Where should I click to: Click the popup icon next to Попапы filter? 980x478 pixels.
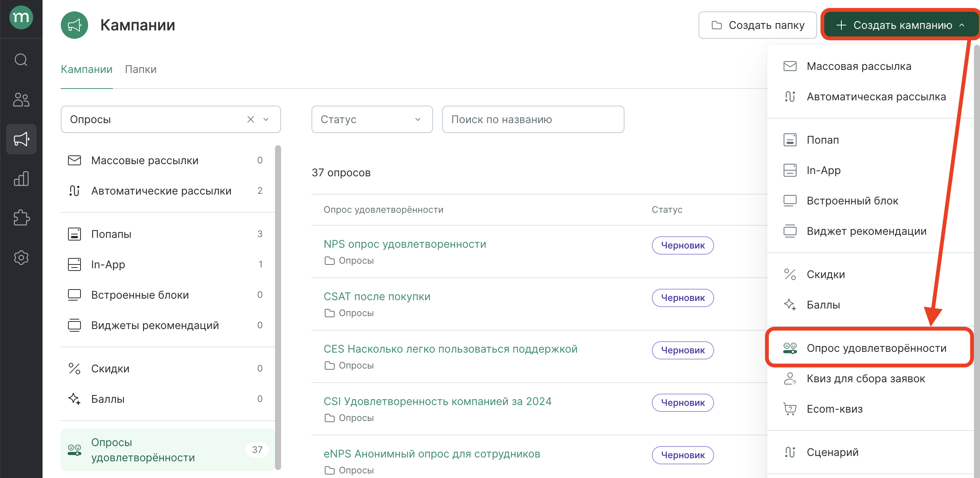click(x=74, y=234)
